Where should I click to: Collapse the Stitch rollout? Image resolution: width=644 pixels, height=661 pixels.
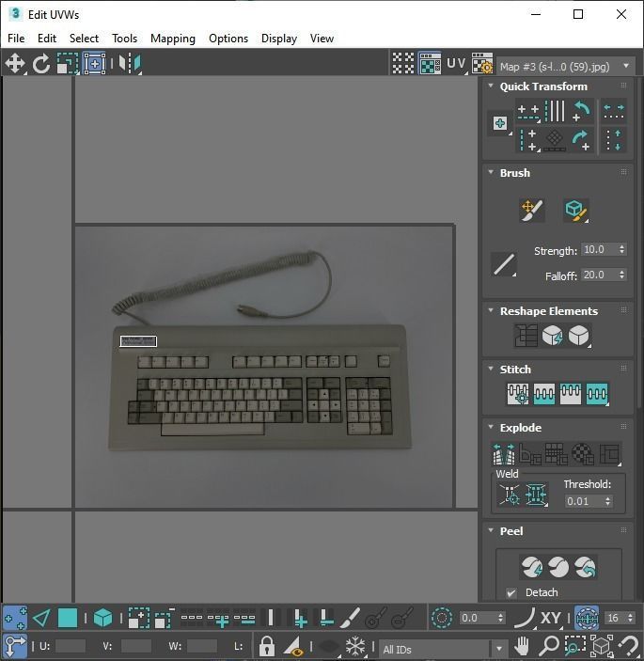click(x=491, y=369)
